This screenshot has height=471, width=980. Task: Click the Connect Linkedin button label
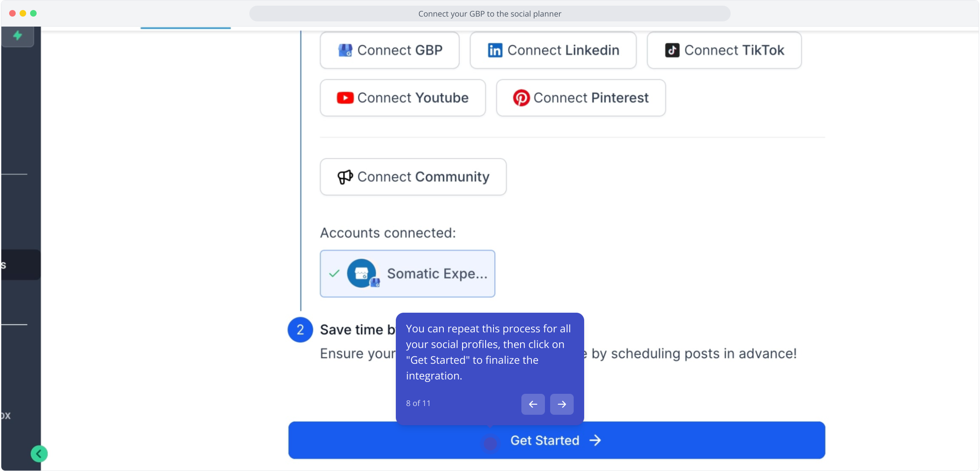[x=563, y=50]
